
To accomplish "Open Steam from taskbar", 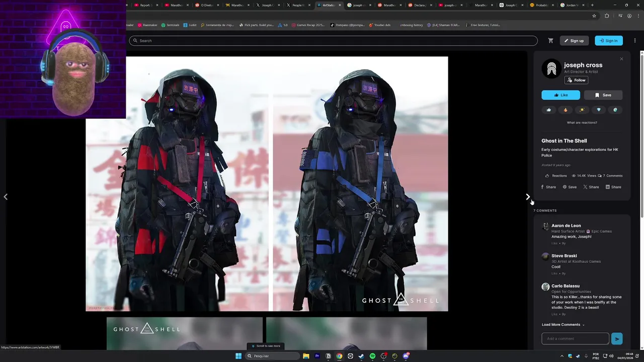I will 361,356.
